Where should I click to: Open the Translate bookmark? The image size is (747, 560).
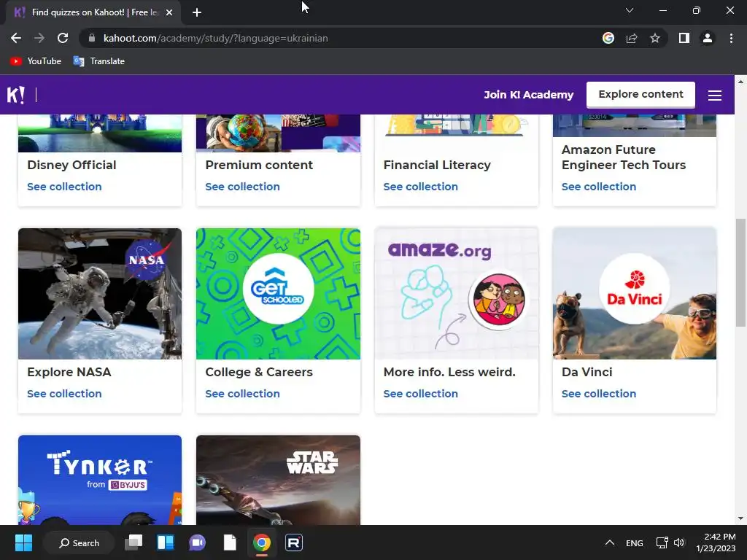coord(99,61)
